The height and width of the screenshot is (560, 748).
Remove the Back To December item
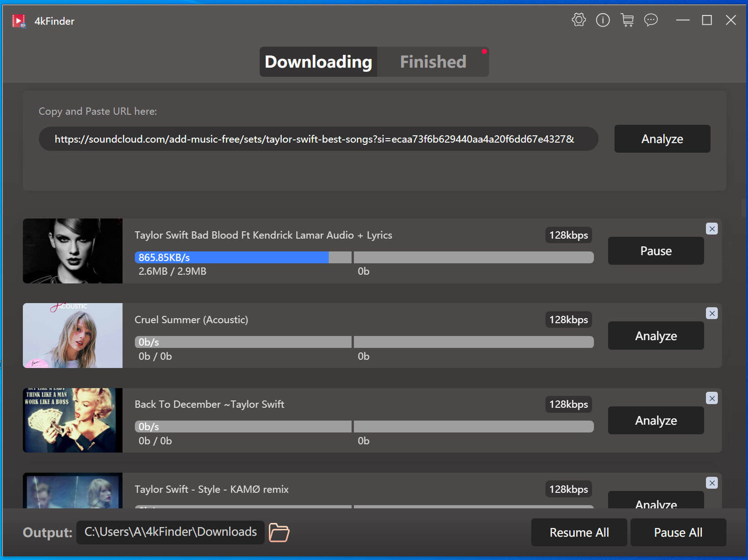(711, 398)
